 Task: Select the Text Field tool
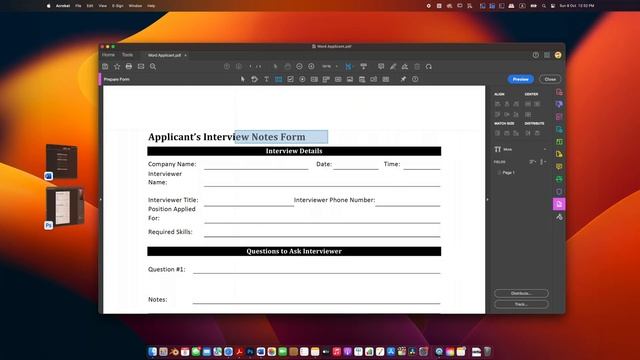pyautogui.click(x=278, y=79)
